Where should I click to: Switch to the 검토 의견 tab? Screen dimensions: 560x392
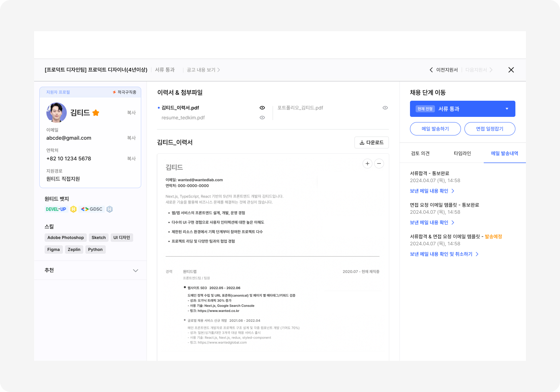[420, 153]
